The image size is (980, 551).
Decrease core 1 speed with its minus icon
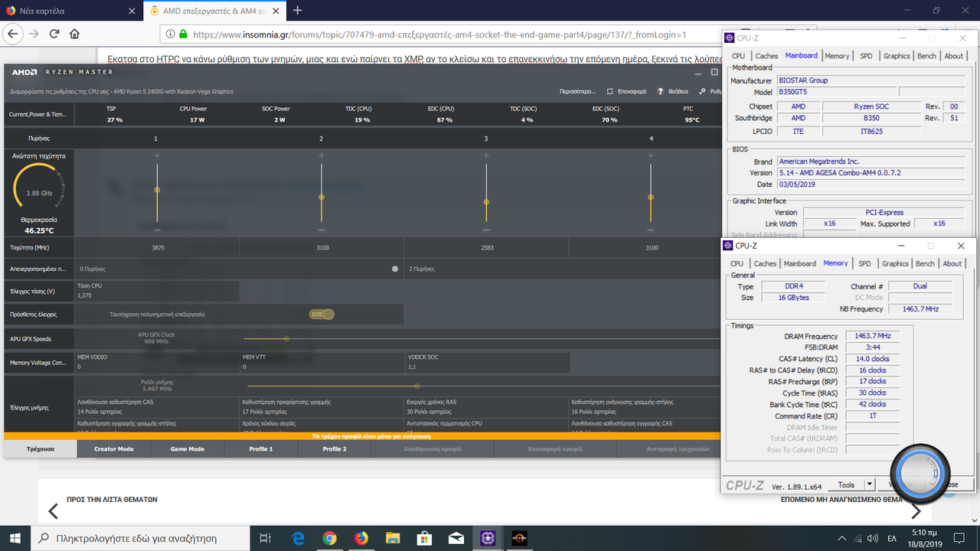[x=157, y=229]
